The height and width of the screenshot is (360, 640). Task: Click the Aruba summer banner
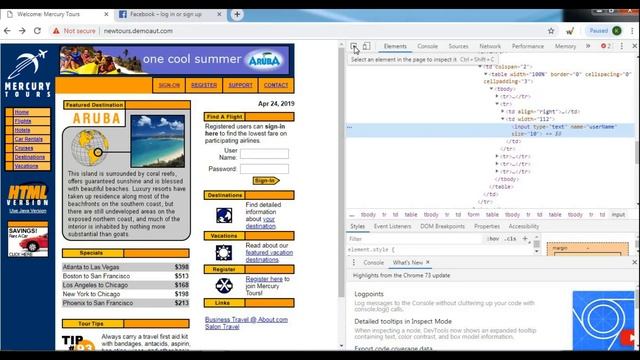175,60
